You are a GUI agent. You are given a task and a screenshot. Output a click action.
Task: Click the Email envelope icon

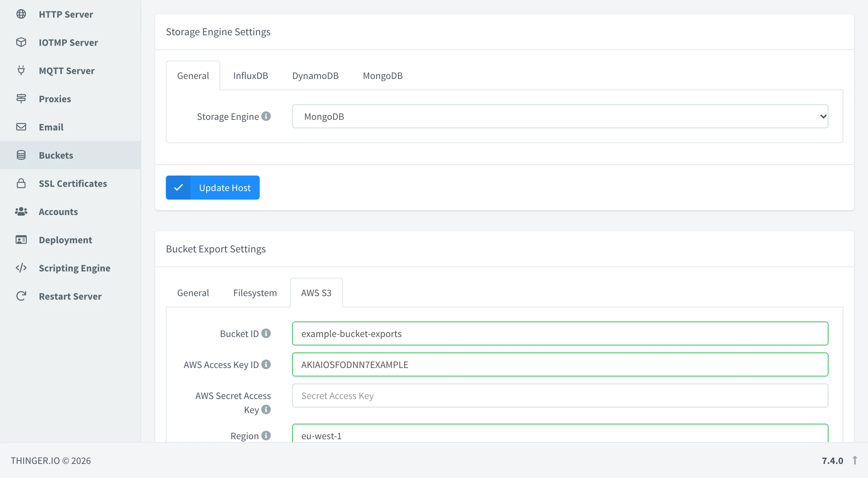coord(21,127)
